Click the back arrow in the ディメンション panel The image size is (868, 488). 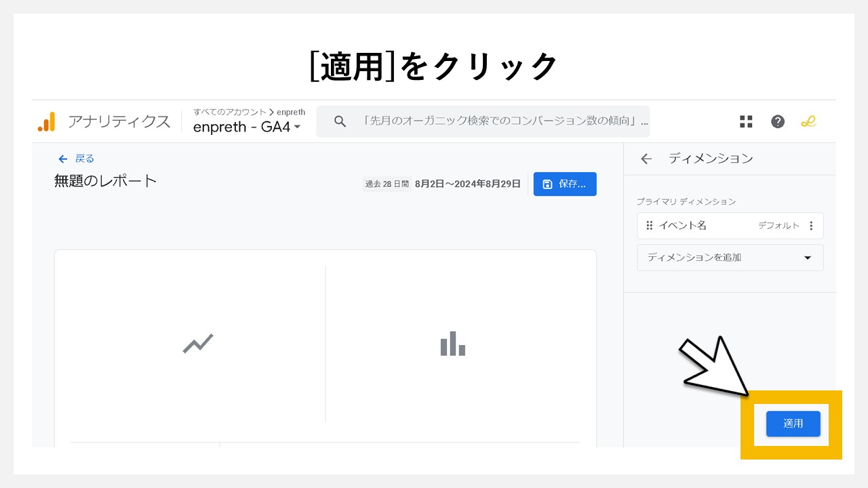click(x=645, y=159)
